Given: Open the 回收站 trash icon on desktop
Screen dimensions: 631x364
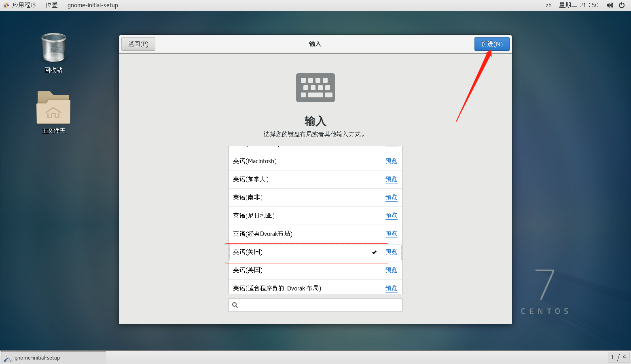Looking at the screenshot, I should [53, 48].
